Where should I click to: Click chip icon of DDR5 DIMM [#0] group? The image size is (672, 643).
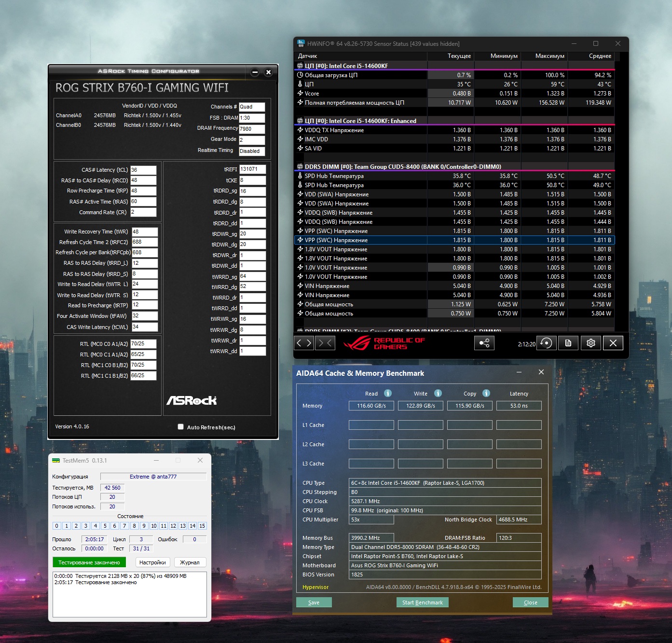[x=300, y=166]
